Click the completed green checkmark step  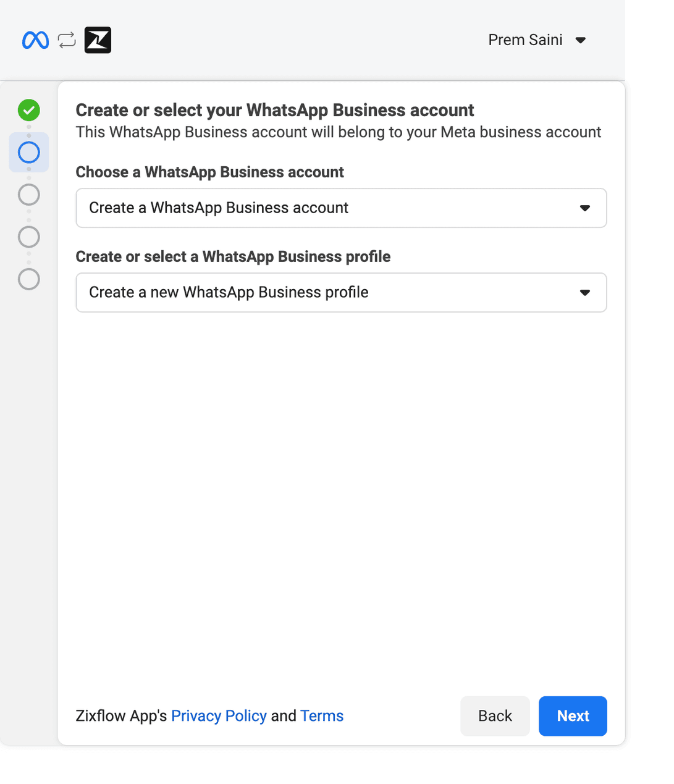pos(29,111)
